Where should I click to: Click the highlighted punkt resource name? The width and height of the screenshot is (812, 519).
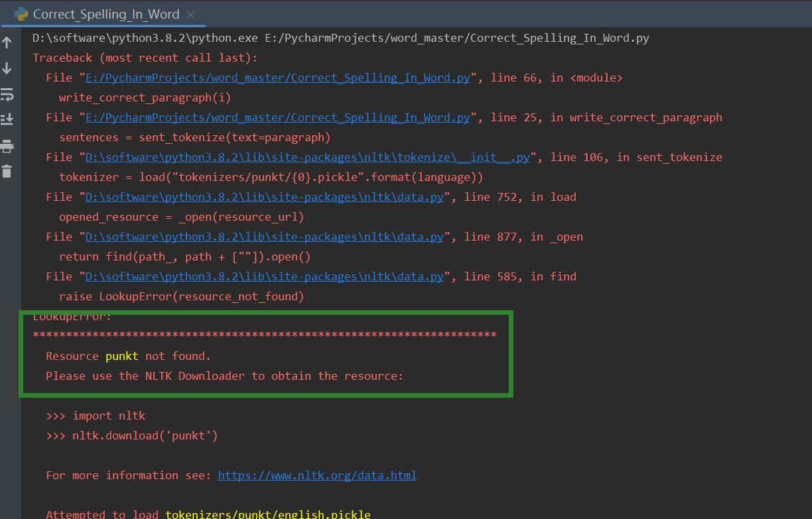(x=122, y=356)
